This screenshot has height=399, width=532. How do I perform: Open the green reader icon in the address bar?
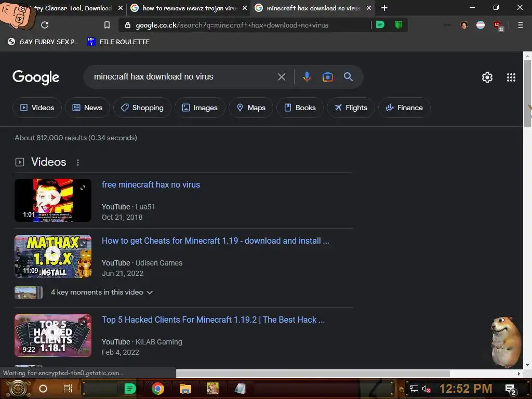[380, 24]
